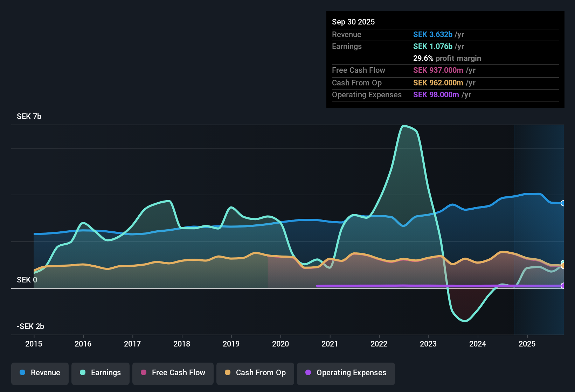The height and width of the screenshot is (392, 575).
Task: Toggle the Free Cash Flow legend item
Action: pos(173,373)
